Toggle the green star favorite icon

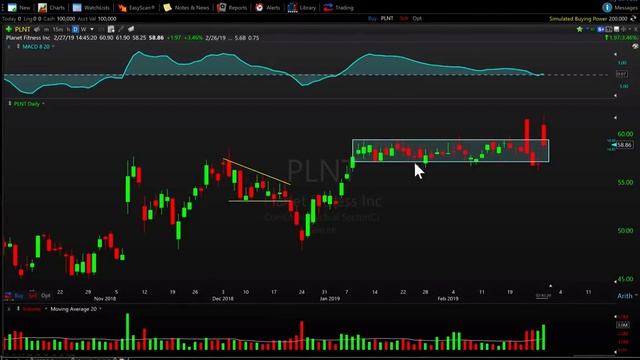point(580,29)
